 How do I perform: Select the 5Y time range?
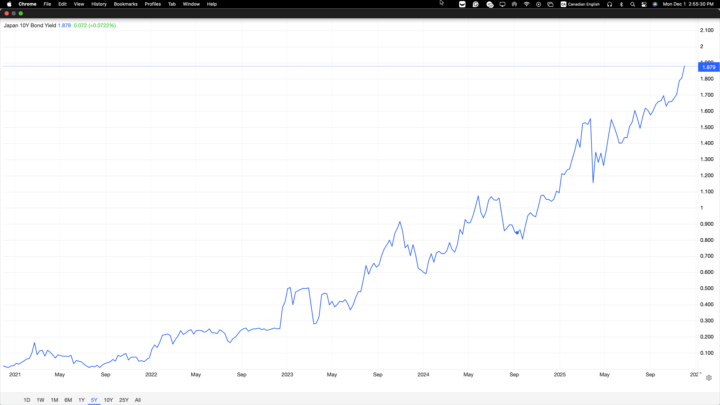[x=94, y=400]
